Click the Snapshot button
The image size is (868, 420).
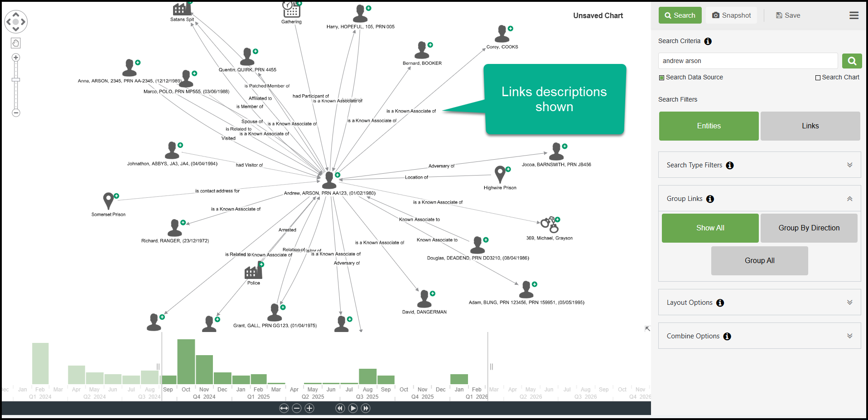(x=731, y=15)
